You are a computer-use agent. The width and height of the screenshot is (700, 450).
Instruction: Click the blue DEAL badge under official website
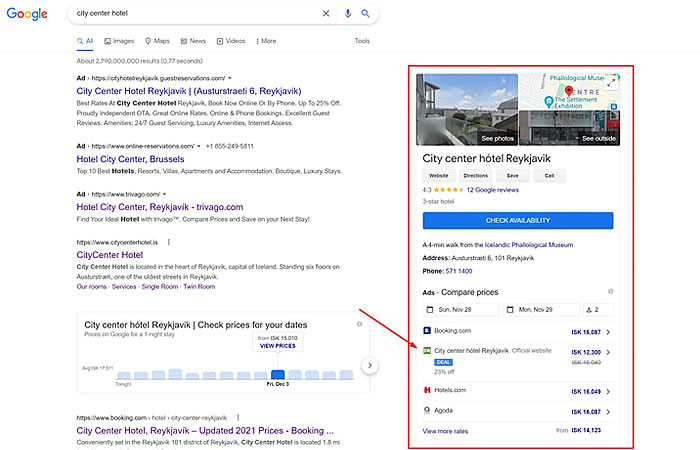pyautogui.click(x=443, y=362)
